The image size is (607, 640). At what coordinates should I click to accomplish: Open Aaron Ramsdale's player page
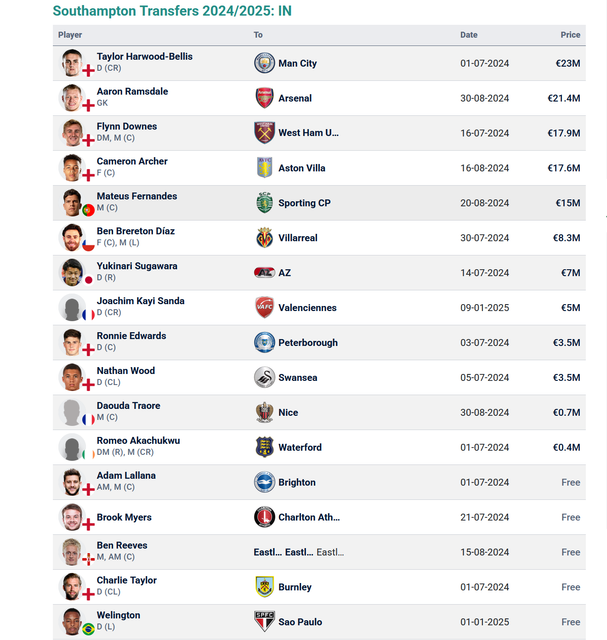(132, 91)
